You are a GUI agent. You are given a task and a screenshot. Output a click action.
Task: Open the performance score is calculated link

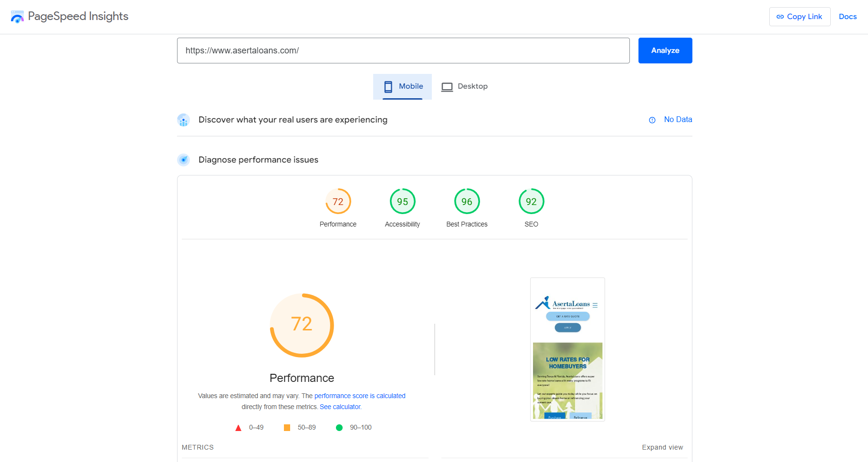(x=360, y=396)
